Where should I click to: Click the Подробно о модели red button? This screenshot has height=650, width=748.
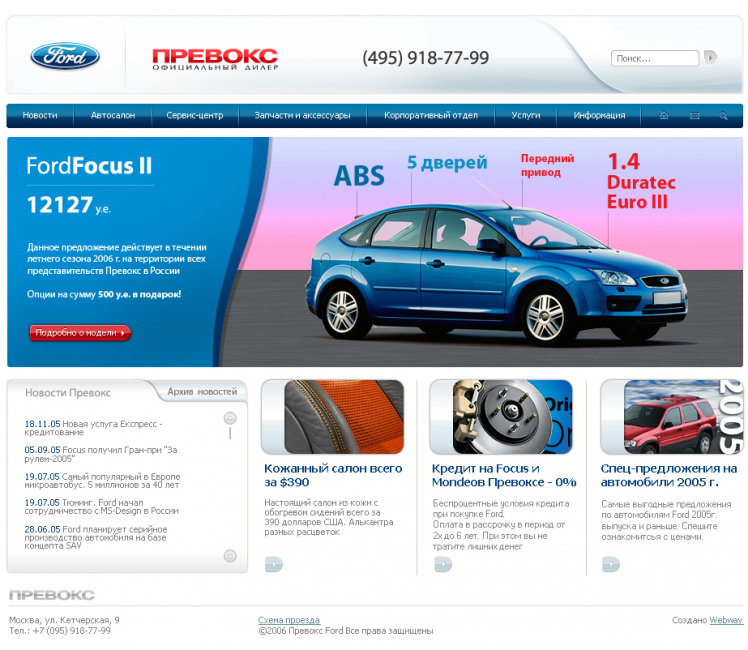pos(80,333)
